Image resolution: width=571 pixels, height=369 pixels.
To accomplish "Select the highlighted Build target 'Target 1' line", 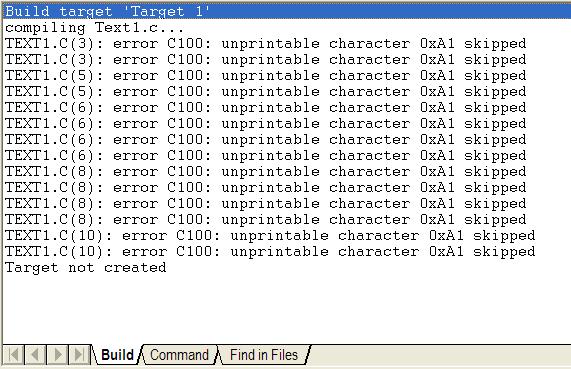I will 287,11.
